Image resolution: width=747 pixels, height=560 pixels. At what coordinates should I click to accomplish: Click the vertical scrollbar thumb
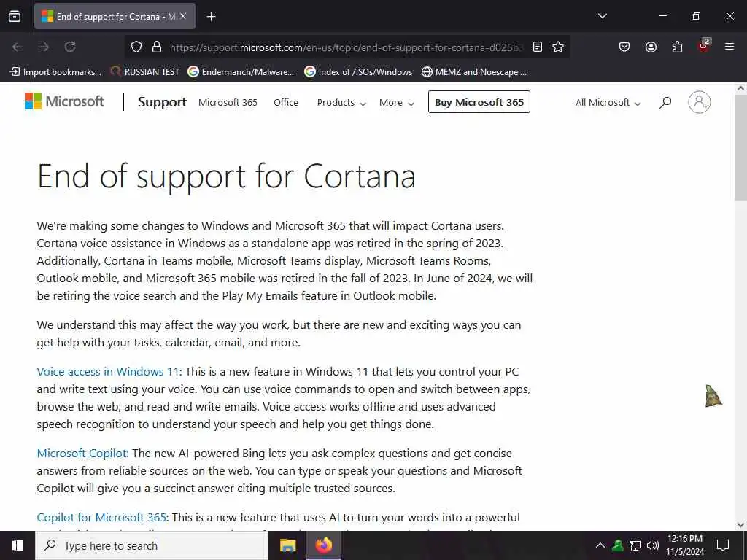click(x=741, y=149)
